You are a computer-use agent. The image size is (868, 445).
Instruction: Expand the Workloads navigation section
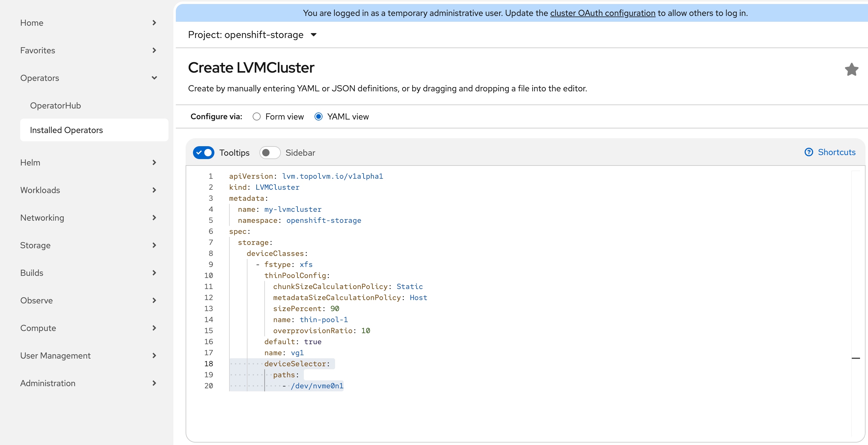(x=89, y=191)
